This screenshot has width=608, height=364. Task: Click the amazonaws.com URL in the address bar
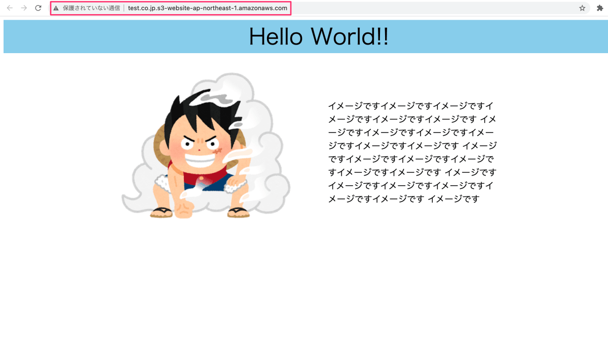208,8
